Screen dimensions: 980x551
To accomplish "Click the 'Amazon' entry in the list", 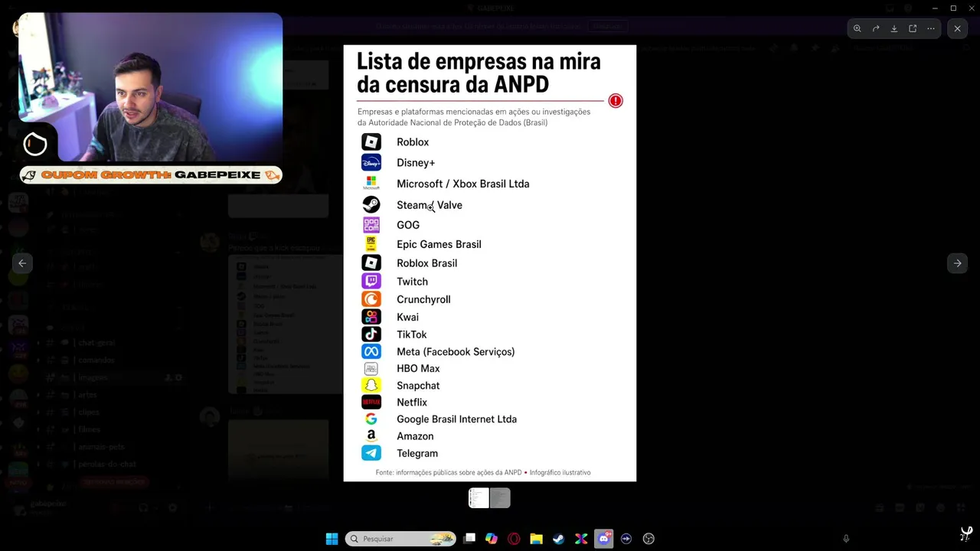I will [x=415, y=436].
